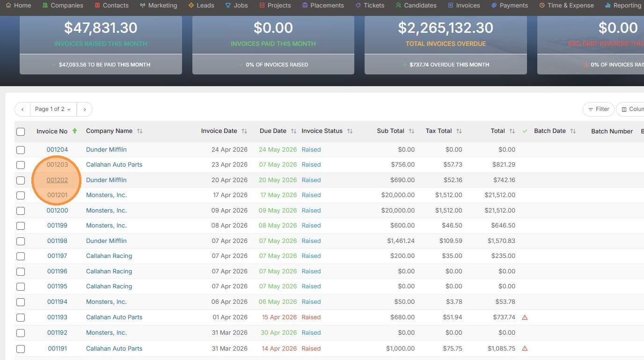Click the Batch Number column header
This screenshot has height=360, width=644.
pos(612,132)
